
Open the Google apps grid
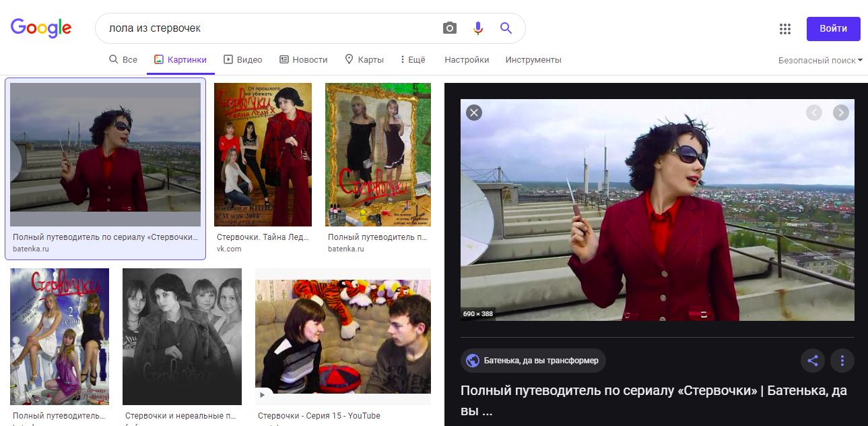coord(784,29)
